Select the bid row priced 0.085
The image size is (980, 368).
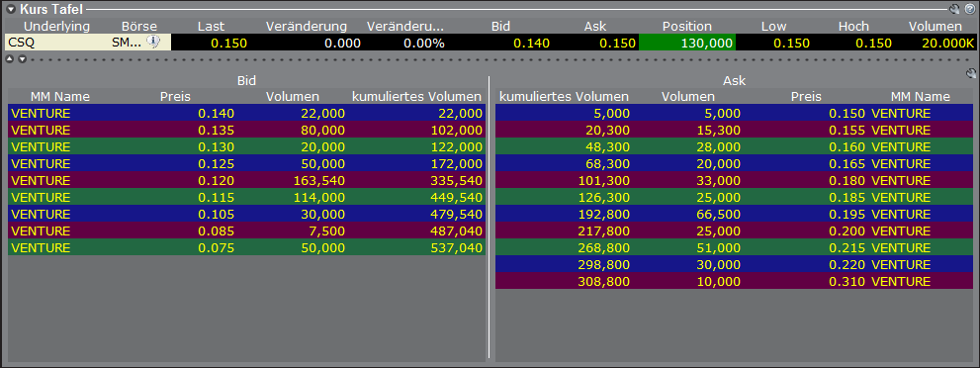(x=247, y=231)
